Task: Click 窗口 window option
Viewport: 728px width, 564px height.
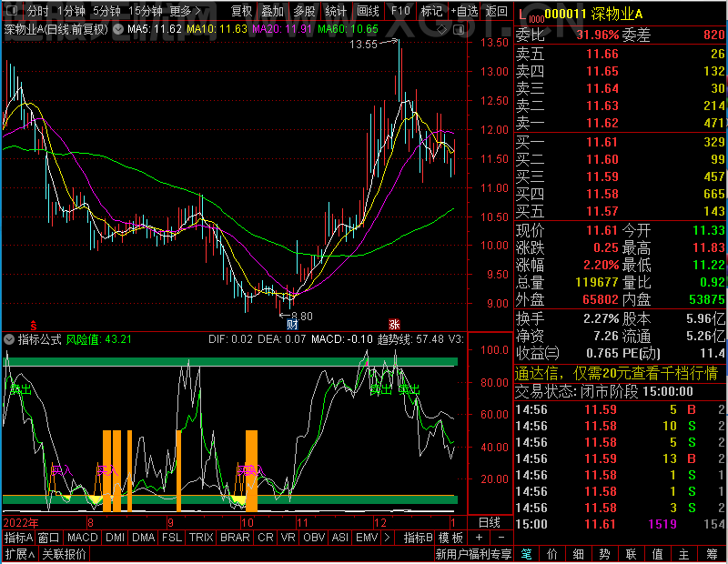Action: pos(49,538)
